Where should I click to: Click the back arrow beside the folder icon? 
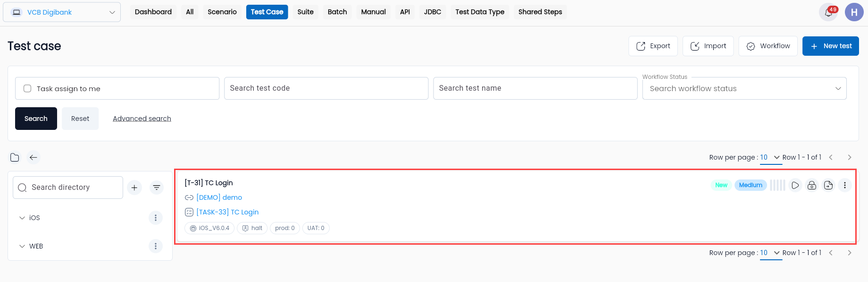(x=33, y=157)
